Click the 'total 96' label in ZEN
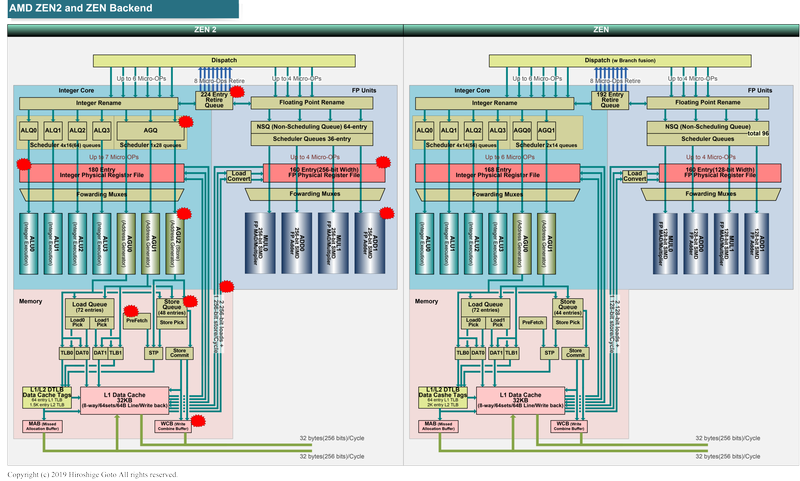 758,133
